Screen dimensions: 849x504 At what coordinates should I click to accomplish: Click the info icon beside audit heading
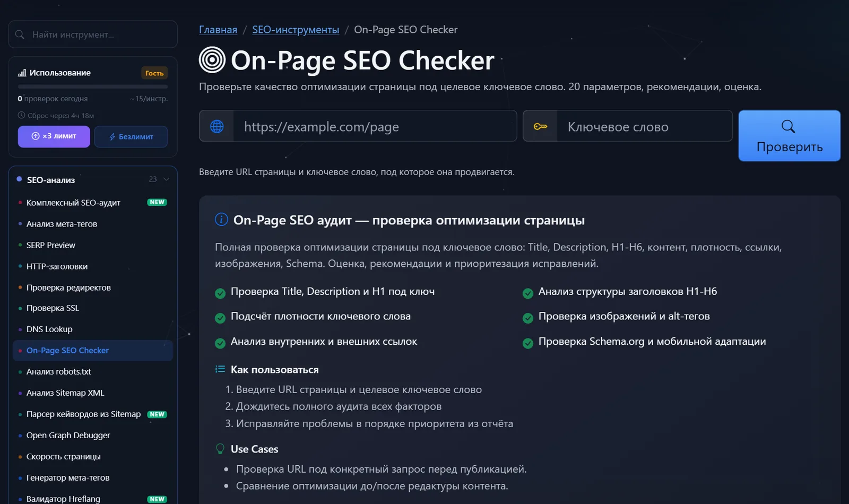tap(221, 220)
